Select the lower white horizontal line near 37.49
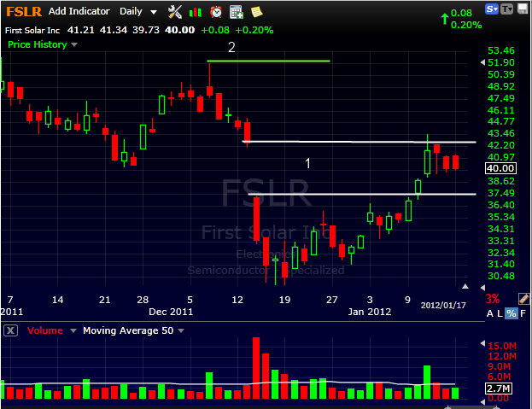The width and height of the screenshot is (532, 409). [x=362, y=195]
